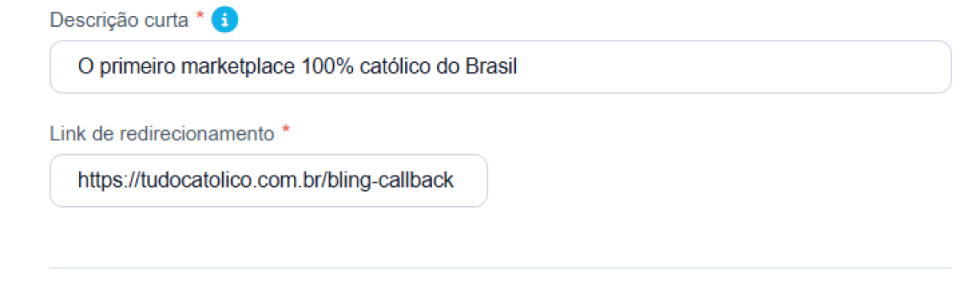980x285 pixels.
Task: Click "bling-callback" at the URL end
Action: point(393,181)
